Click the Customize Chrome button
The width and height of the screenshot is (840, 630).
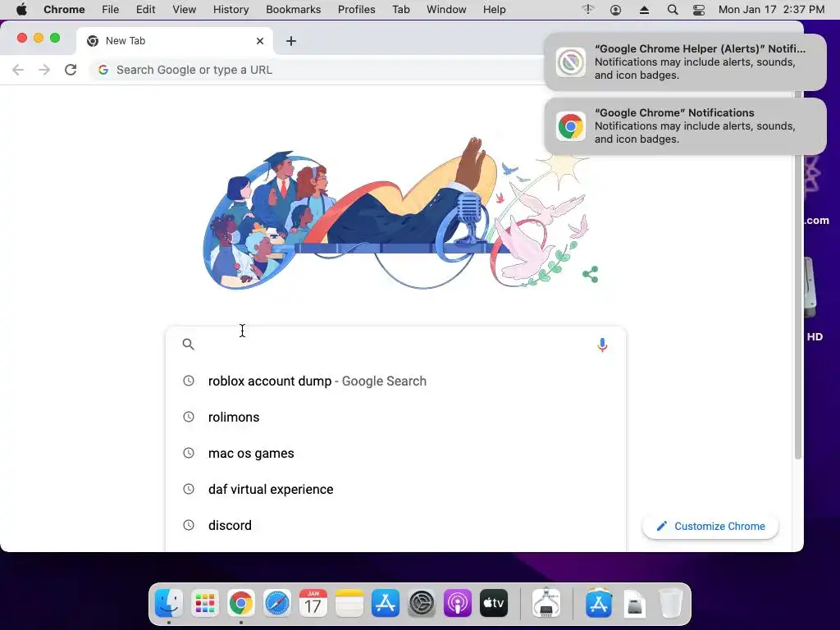[710, 526]
